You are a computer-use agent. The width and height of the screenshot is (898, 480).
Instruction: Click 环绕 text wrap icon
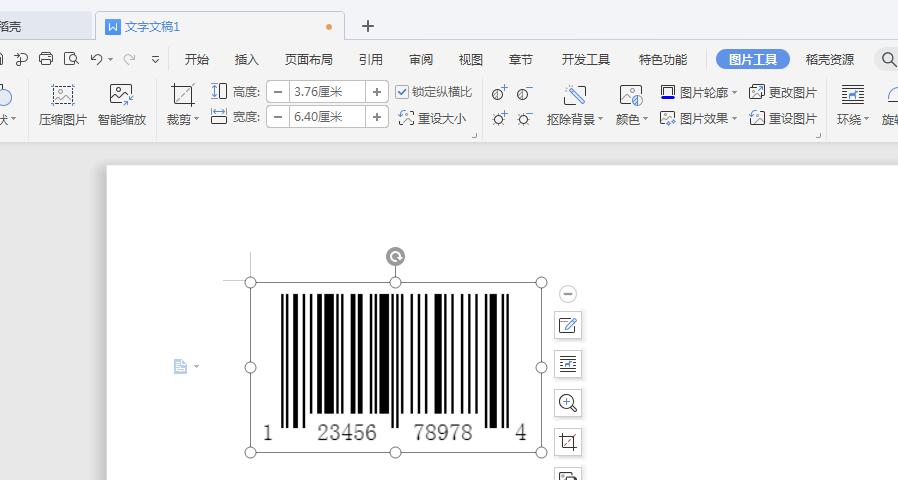coord(852,95)
